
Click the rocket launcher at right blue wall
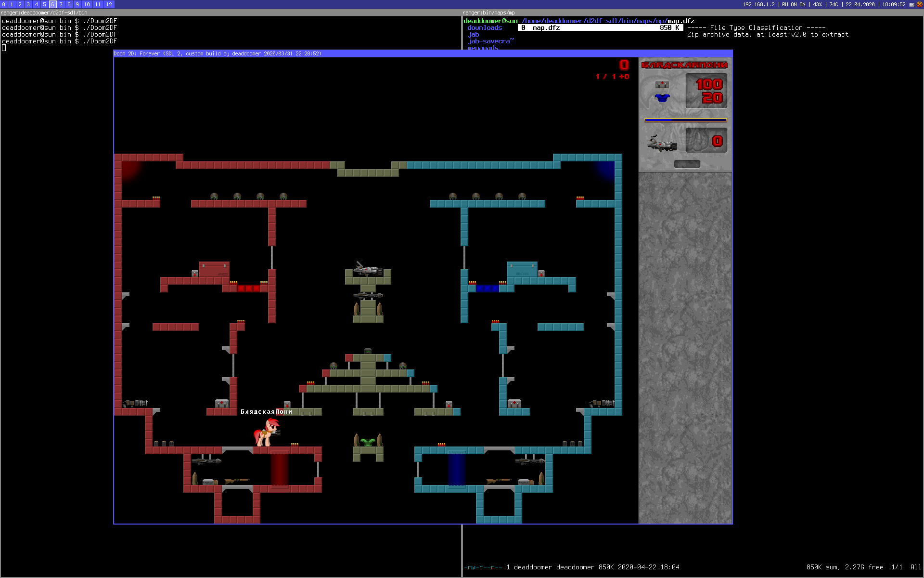tap(602, 403)
